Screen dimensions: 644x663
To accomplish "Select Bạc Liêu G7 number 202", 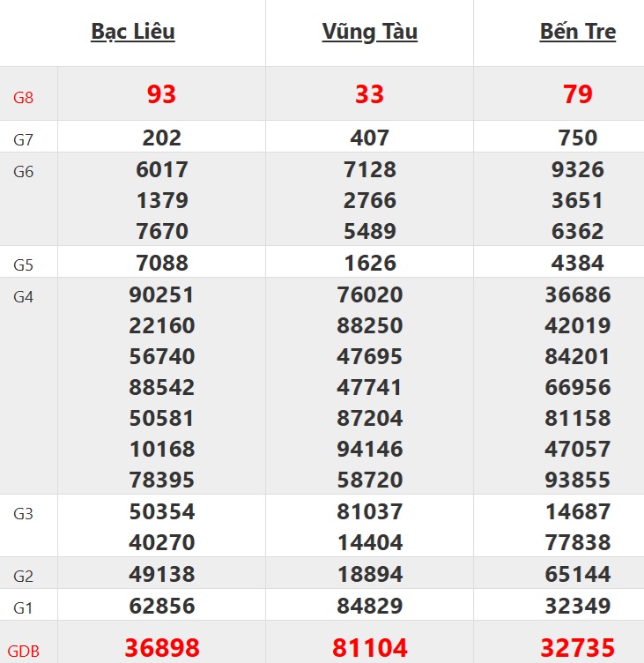I will pyautogui.click(x=162, y=138).
